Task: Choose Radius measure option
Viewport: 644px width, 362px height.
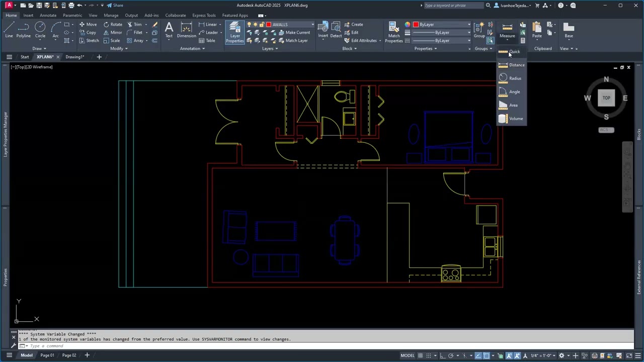Action: [x=511, y=78]
